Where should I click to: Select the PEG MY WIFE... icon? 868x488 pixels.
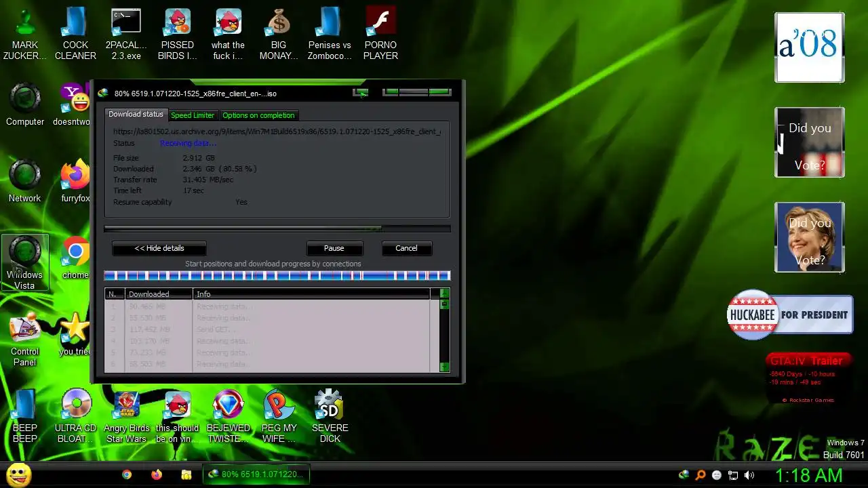[279, 416]
